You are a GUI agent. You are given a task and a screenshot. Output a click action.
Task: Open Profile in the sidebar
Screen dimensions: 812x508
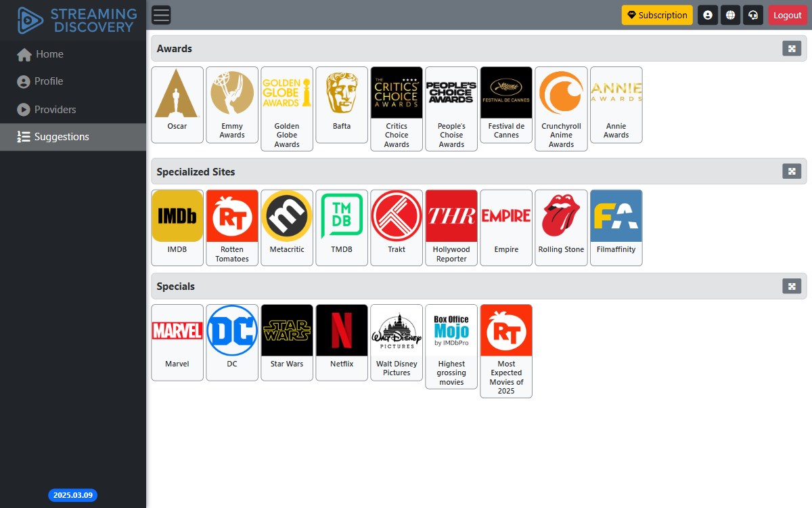click(x=73, y=81)
